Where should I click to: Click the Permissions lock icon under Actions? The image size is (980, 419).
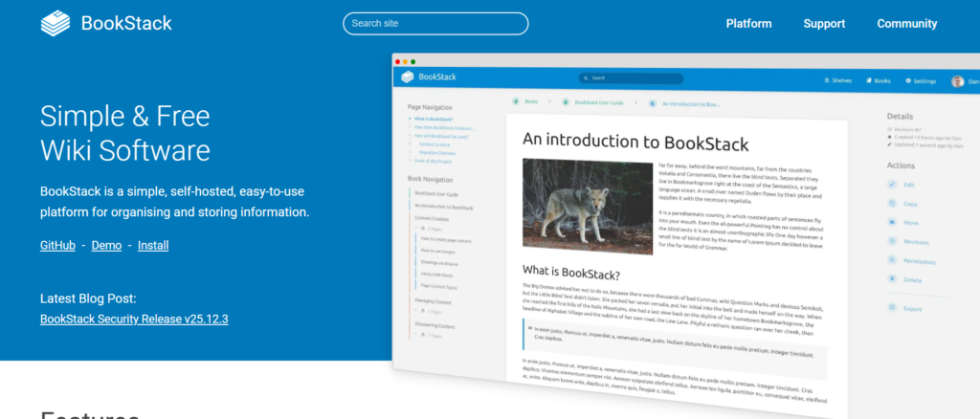tap(893, 260)
